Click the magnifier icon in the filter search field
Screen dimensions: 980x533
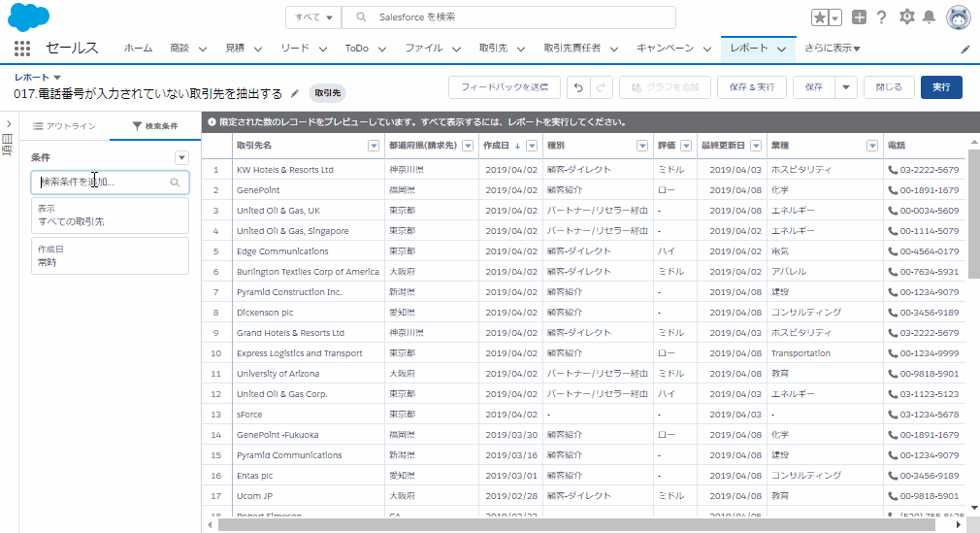[175, 183]
